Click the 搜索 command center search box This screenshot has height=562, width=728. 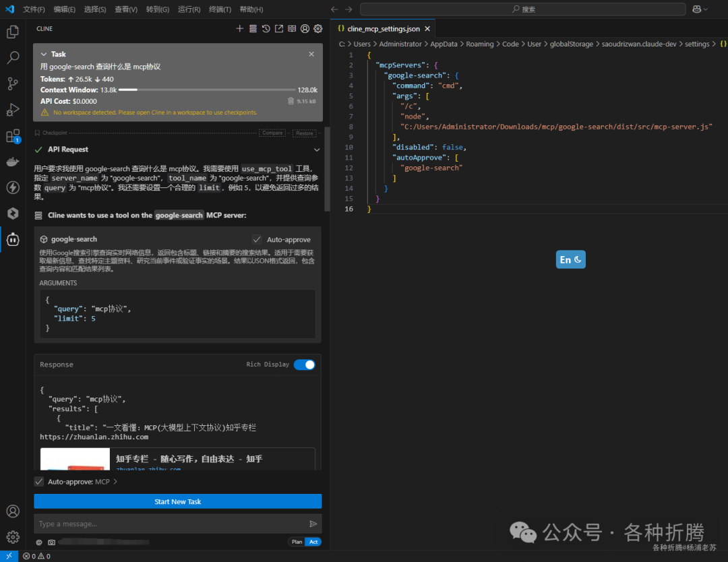523,9
